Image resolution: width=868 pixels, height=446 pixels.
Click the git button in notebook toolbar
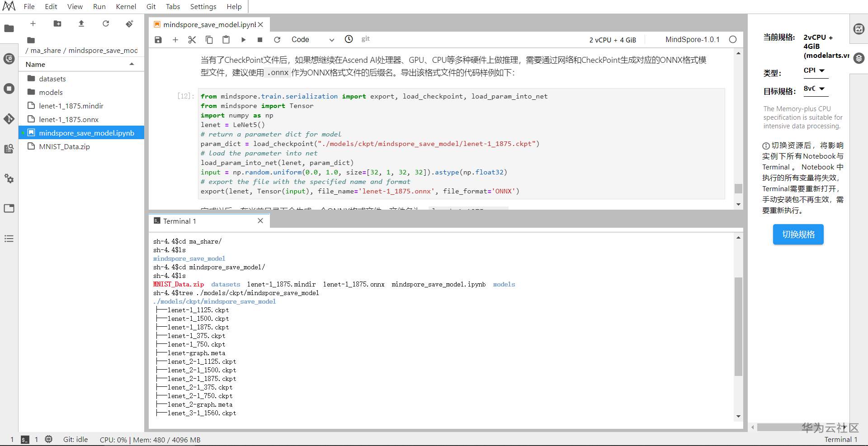tap(365, 39)
